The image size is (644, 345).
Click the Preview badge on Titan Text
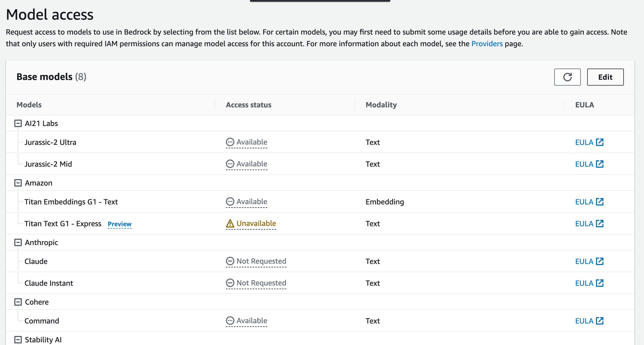119,224
